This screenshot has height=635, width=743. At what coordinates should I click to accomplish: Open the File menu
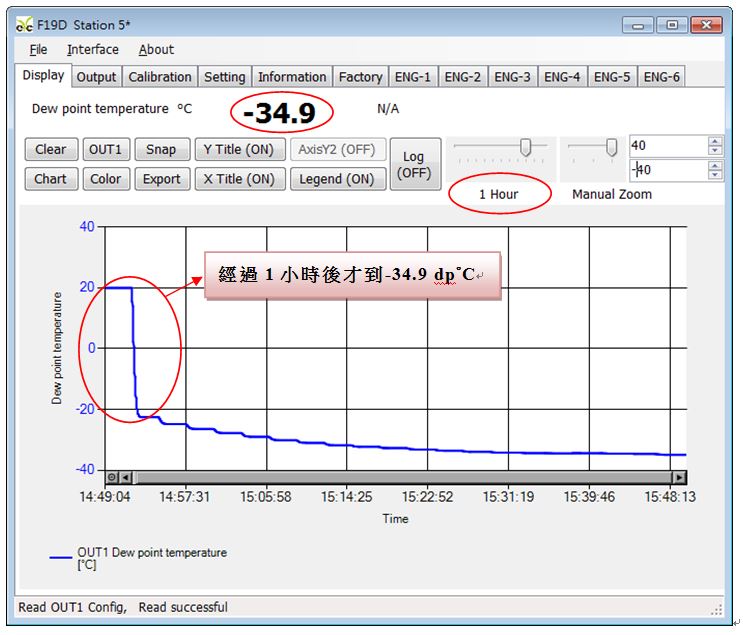click(x=38, y=49)
